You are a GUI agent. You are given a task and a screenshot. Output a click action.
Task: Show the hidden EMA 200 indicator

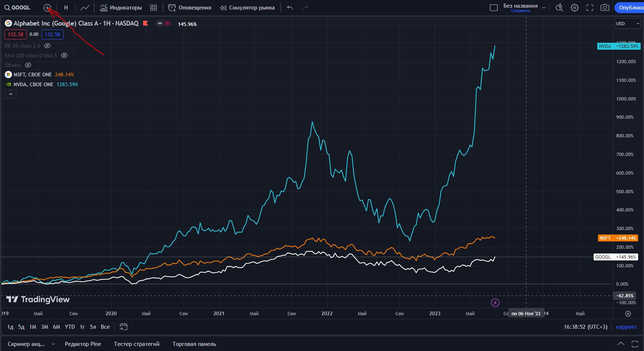(x=64, y=56)
